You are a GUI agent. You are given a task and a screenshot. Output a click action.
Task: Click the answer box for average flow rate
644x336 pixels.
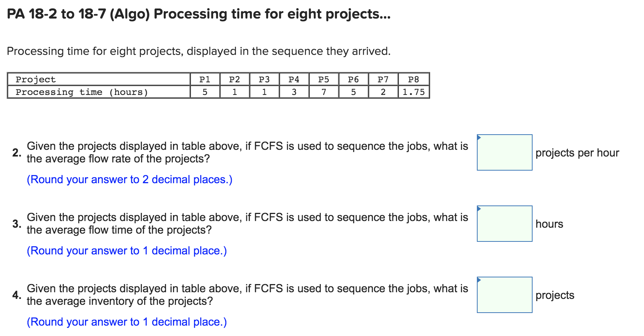pyautogui.click(x=504, y=152)
